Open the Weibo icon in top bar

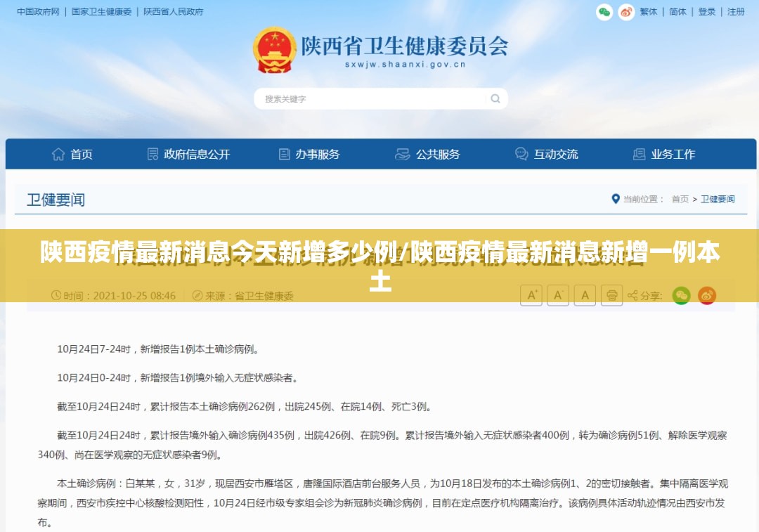(626, 12)
